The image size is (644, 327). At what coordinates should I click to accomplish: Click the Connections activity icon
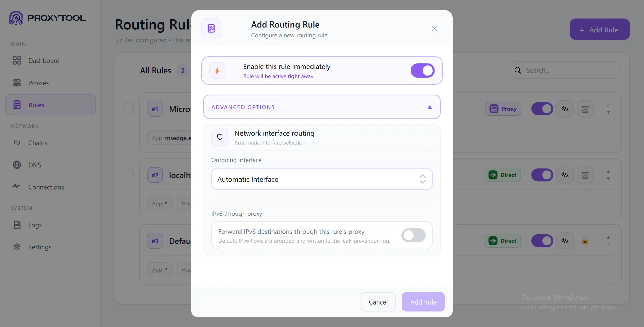[16, 186]
